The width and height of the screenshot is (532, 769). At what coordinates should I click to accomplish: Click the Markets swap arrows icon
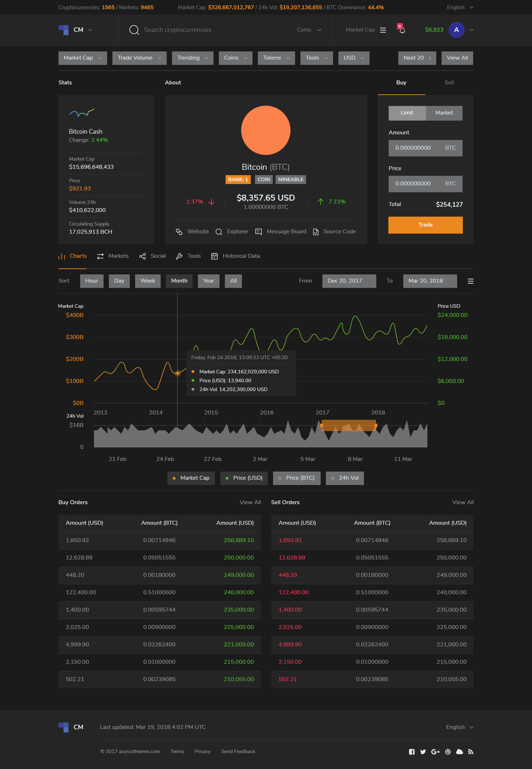(100, 256)
